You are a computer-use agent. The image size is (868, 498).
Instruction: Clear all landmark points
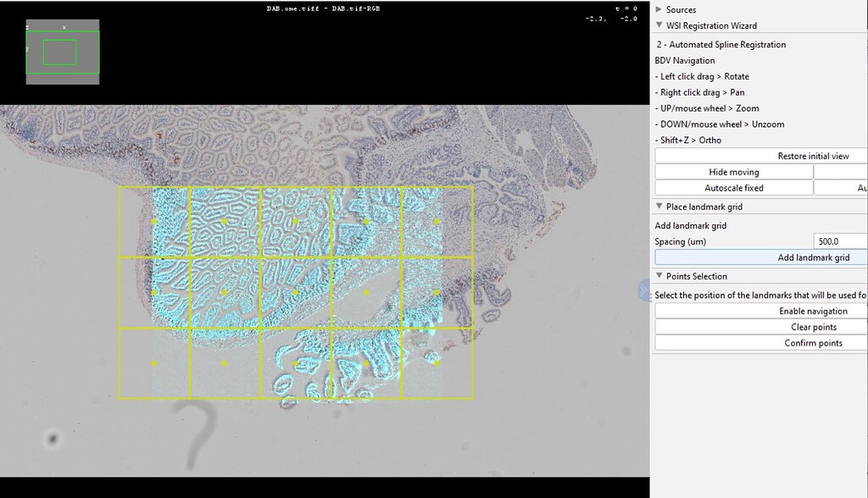[x=761, y=327]
